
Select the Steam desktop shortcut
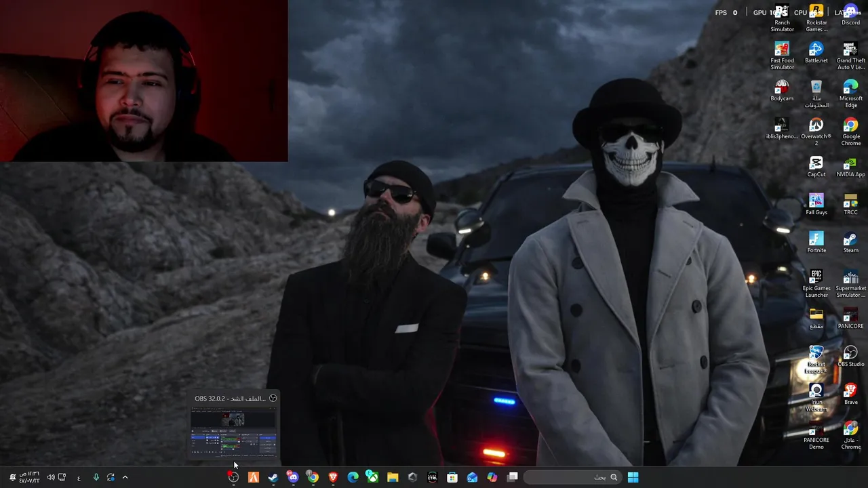click(850, 243)
